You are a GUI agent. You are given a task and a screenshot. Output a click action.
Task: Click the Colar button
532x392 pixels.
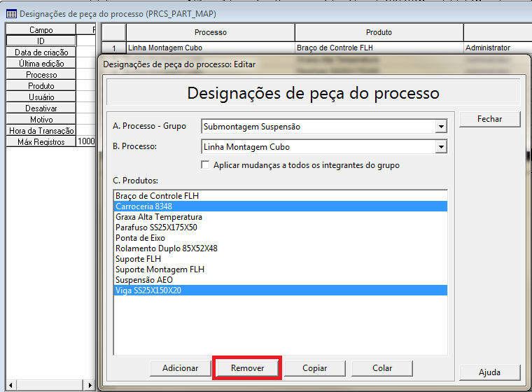[382, 368]
